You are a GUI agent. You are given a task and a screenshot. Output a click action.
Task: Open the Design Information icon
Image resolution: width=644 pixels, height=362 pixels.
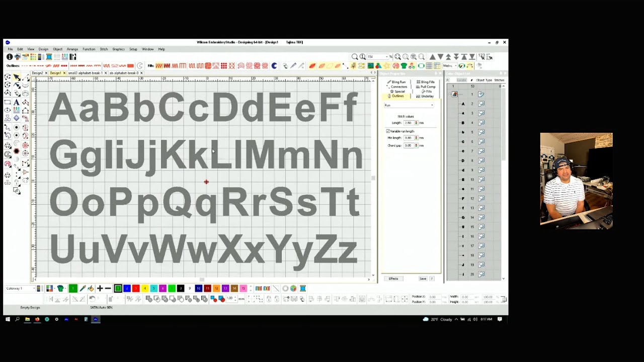point(9,57)
